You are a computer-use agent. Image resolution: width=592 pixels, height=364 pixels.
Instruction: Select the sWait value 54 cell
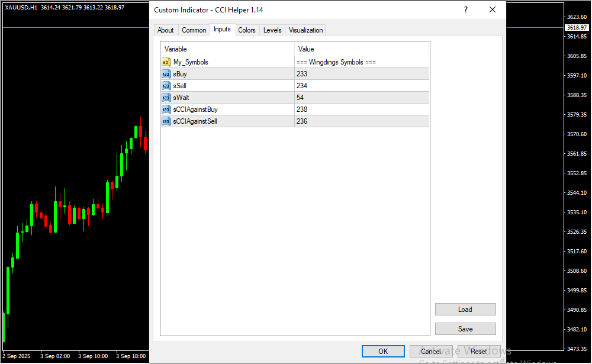click(362, 98)
